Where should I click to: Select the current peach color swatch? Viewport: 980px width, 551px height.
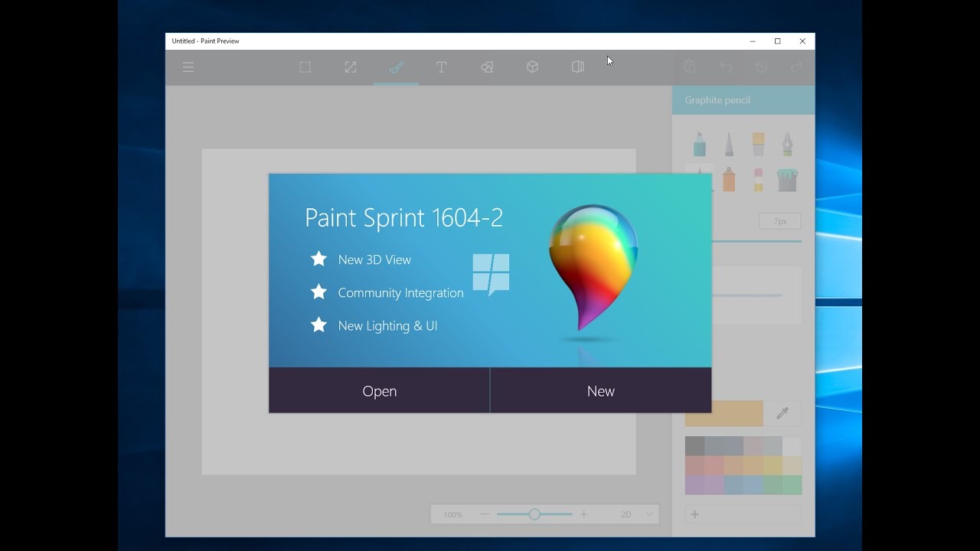tap(724, 413)
